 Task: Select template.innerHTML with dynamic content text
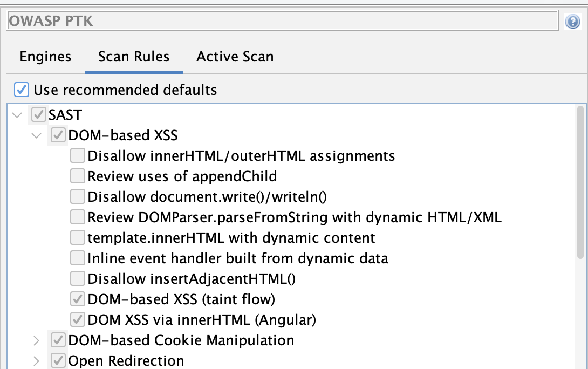(231, 238)
